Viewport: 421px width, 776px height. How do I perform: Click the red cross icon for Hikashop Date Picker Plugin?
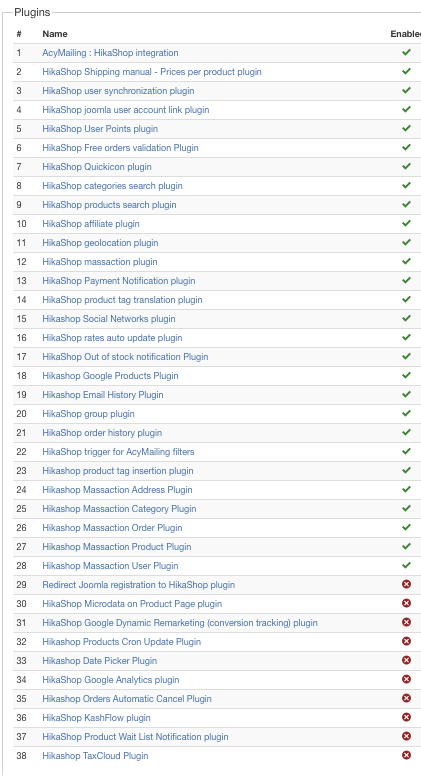point(406,660)
